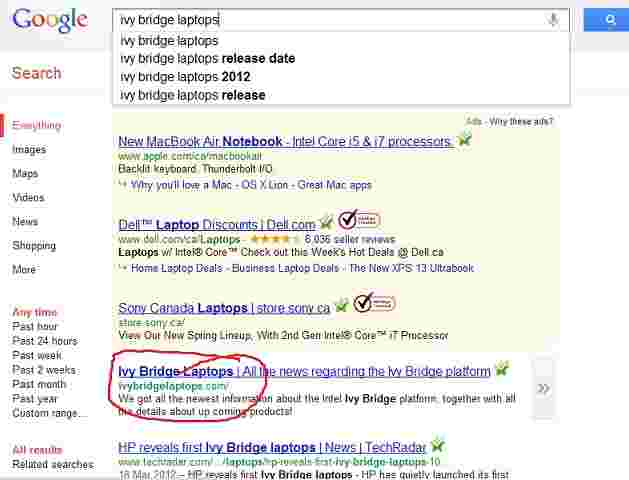Switch to Maps search
Viewport: 629px width, 480px height.
point(25,173)
